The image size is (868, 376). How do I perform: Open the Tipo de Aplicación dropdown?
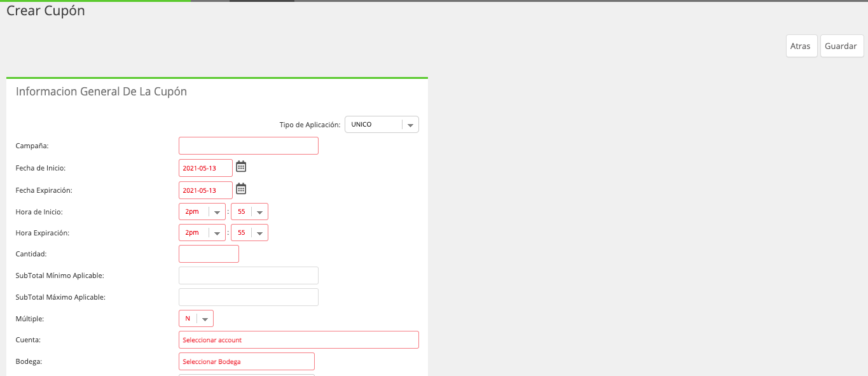[382, 125]
